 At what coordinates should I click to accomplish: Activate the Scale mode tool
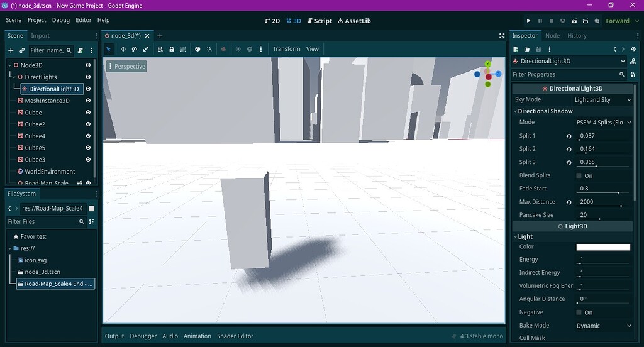[146, 49]
